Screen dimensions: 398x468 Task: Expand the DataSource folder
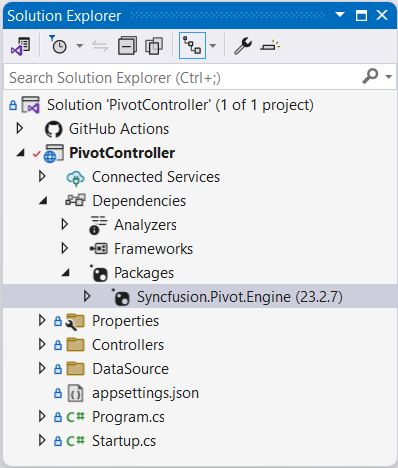[42, 369]
